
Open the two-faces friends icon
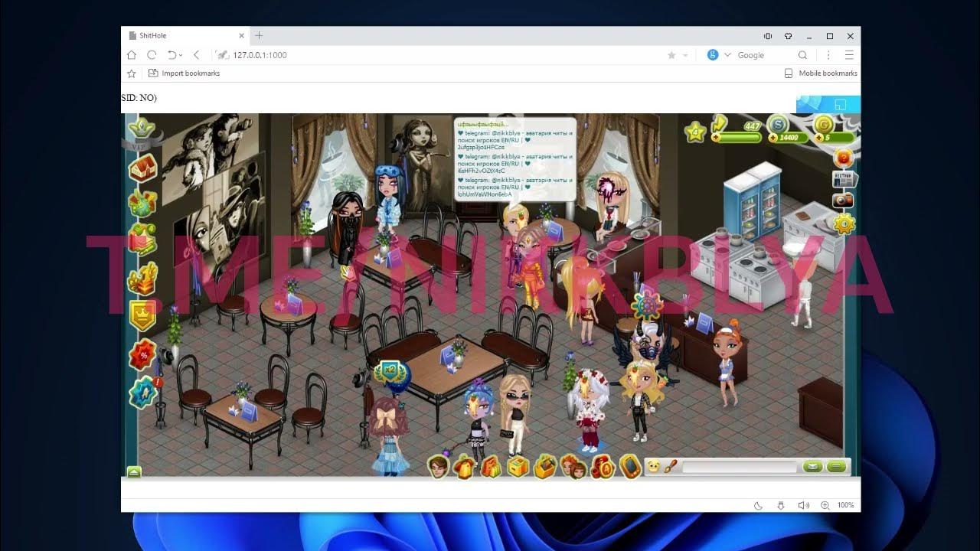click(573, 466)
